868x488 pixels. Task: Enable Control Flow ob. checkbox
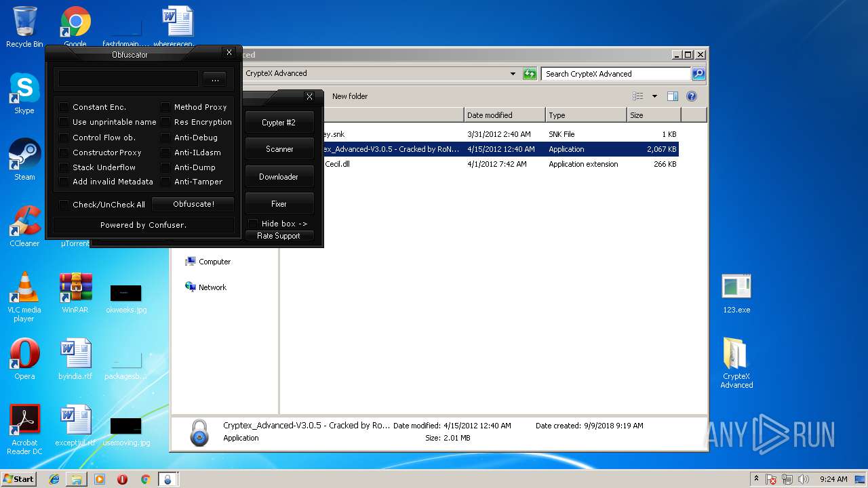64,138
